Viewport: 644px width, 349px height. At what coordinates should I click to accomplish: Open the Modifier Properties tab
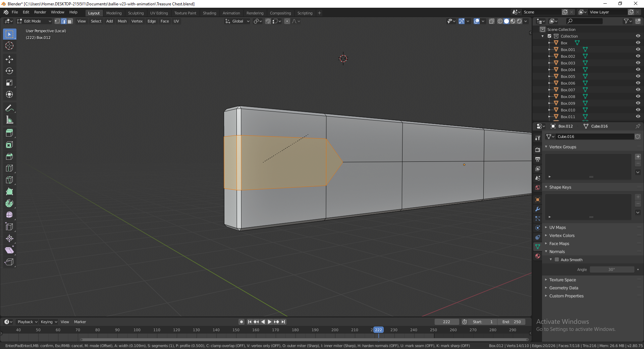click(x=538, y=209)
